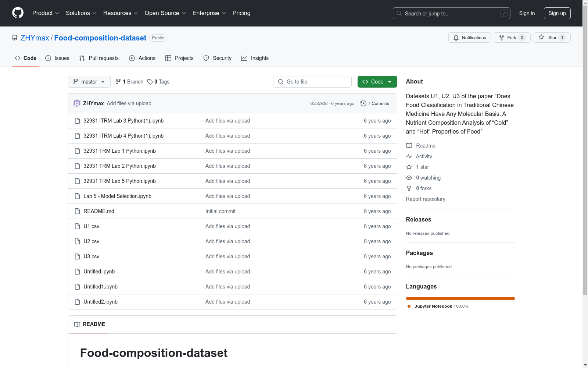The height and width of the screenshot is (368, 588).
Task: Click the Notifications bell button
Action: tap(469, 38)
